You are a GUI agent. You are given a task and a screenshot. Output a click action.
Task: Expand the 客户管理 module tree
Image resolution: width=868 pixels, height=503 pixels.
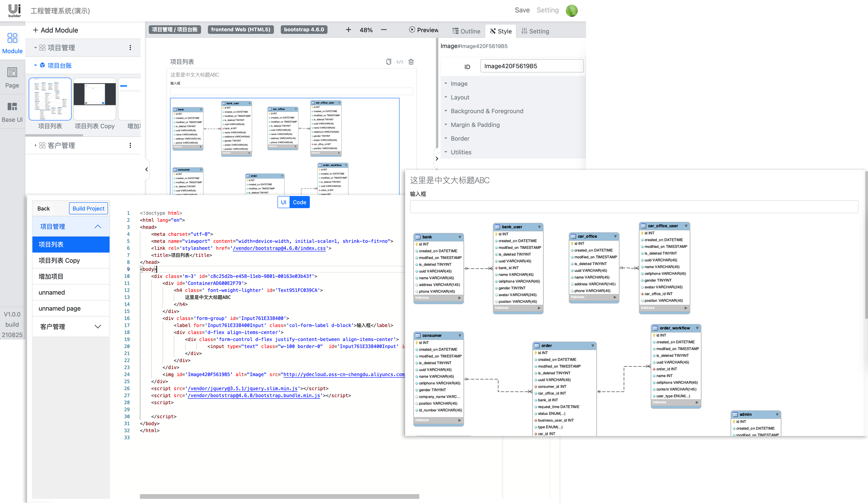[x=36, y=145]
